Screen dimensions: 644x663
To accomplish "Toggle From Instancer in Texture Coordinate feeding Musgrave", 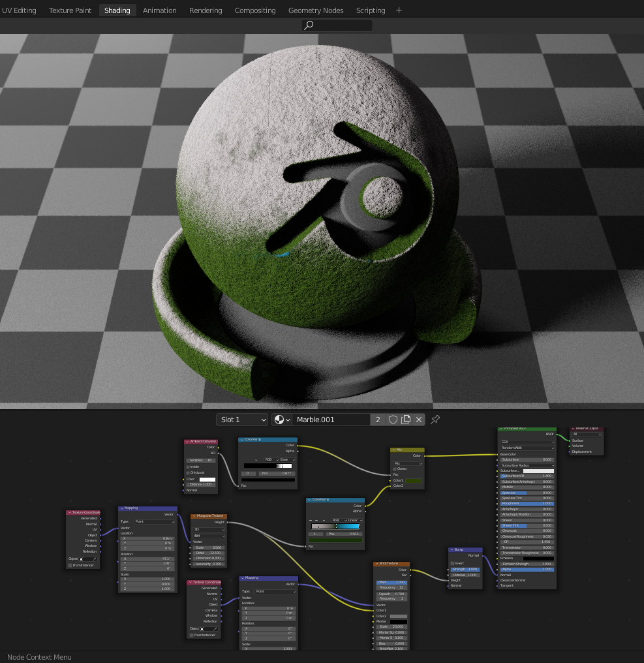I will click(x=70, y=565).
